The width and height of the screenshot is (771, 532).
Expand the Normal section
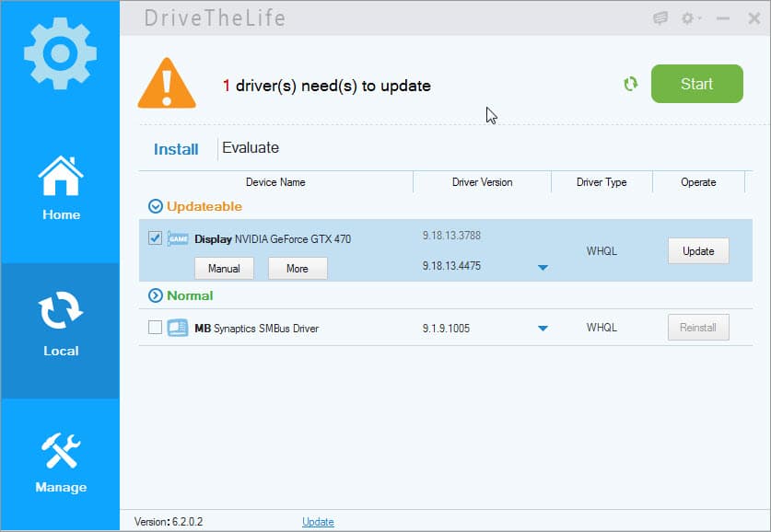[156, 295]
